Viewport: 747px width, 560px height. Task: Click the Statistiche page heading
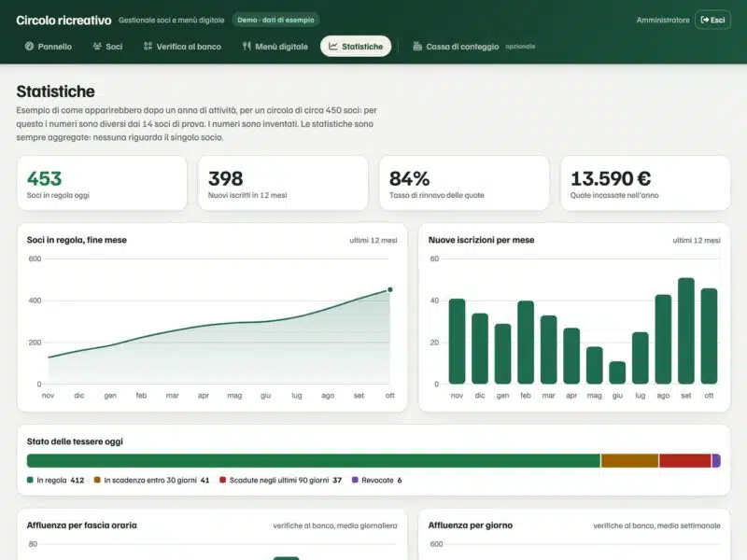[56, 91]
